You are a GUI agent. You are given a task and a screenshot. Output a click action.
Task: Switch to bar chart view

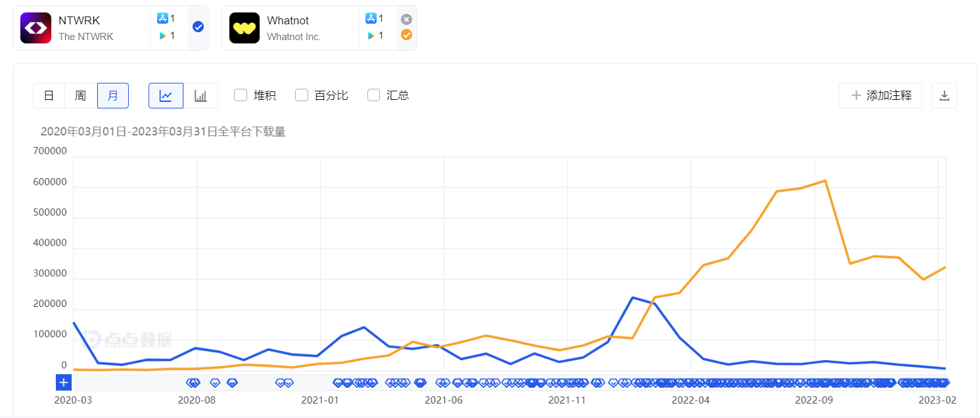pos(200,95)
